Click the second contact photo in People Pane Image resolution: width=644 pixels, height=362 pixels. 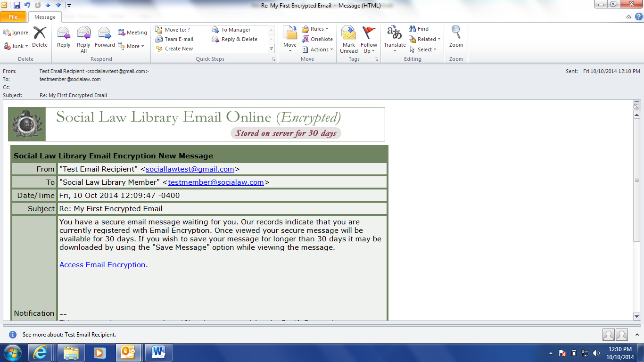pos(622,335)
